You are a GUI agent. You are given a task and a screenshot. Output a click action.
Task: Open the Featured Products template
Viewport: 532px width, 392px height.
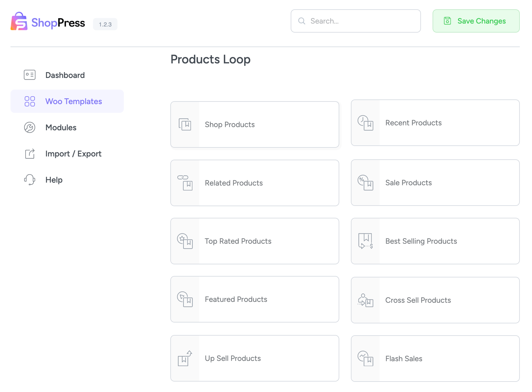point(254,299)
